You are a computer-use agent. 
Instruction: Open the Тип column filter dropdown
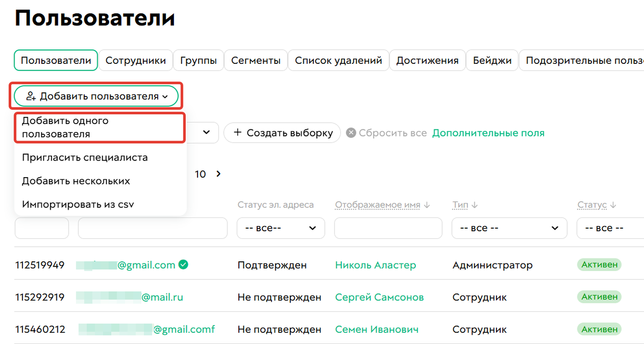click(x=509, y=228)
